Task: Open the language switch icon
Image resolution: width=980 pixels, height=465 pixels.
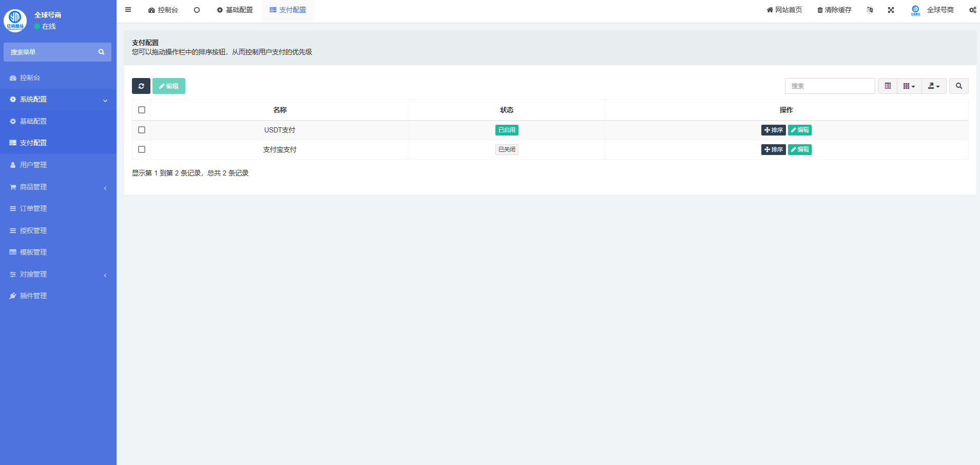Action: point(870,10)
